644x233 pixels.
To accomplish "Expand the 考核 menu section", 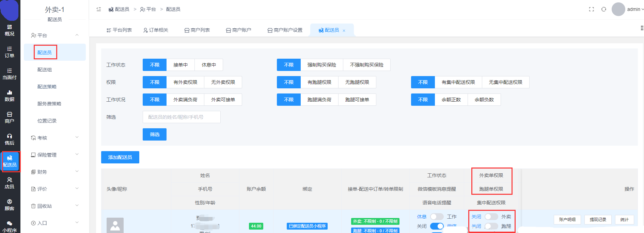I will 54,138.
